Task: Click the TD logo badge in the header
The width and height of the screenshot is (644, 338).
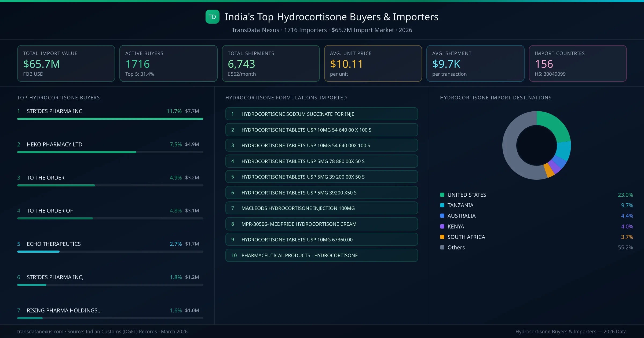Action: pyautogui.click(x=212, y=17)
